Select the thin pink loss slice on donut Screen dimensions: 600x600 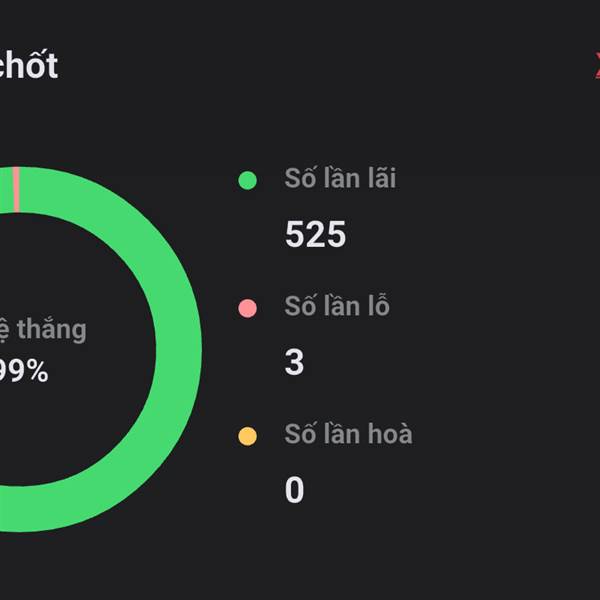pos(16,189)
